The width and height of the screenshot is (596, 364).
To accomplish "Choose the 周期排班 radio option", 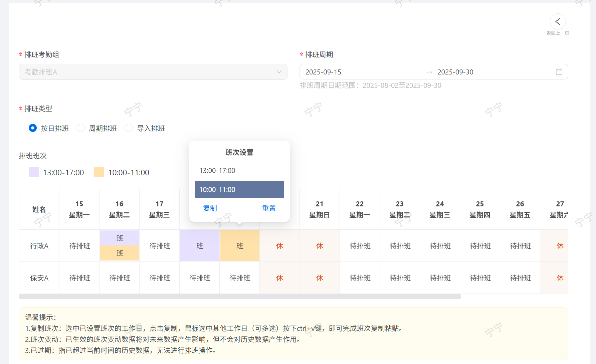I will (x=81, y=128).
